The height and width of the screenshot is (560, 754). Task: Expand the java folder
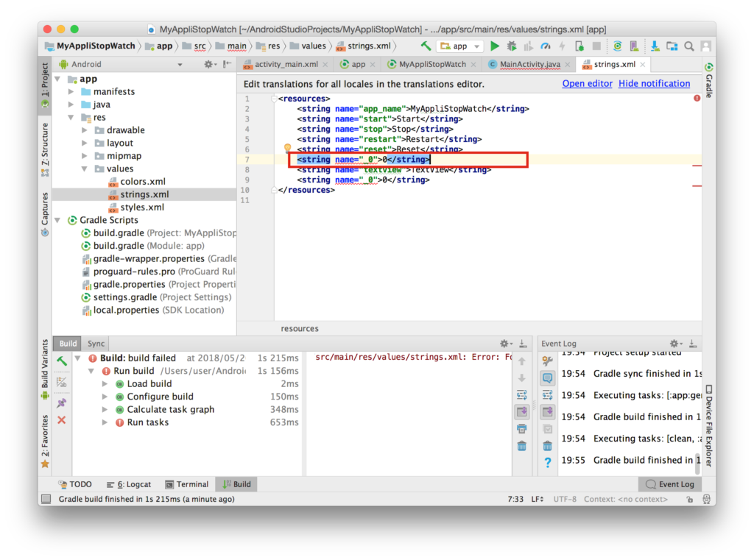click(71, 104)
